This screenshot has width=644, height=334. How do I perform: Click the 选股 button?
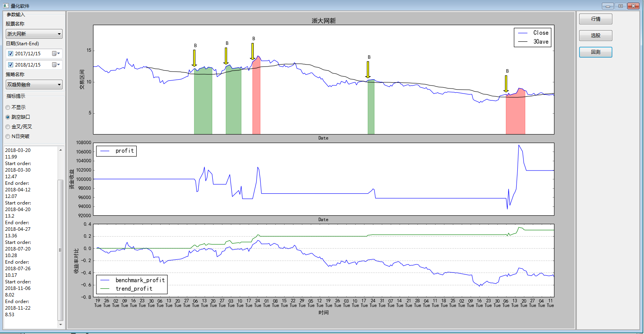596,36
